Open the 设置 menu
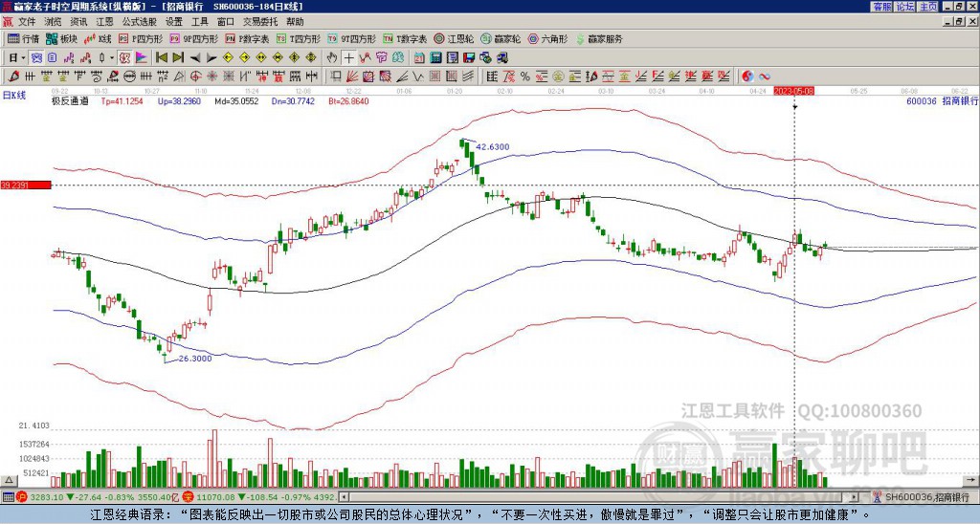The width and height of the screenshot is (980, 524). point(174,22)
